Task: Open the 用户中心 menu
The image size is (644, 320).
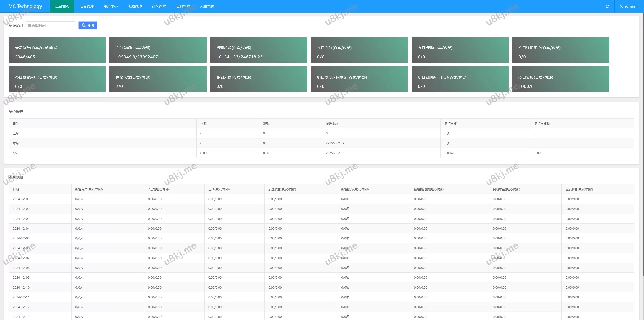Action: coord(110,6)
